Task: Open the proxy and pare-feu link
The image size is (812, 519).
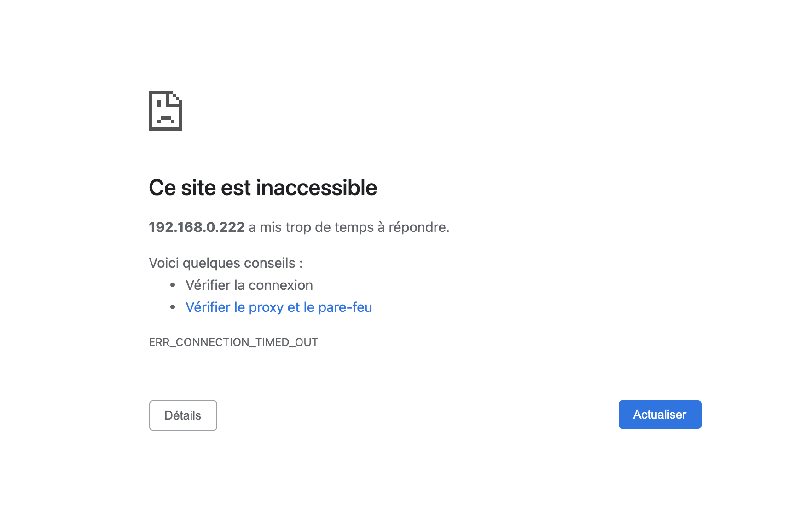Action: coord(278,307)
